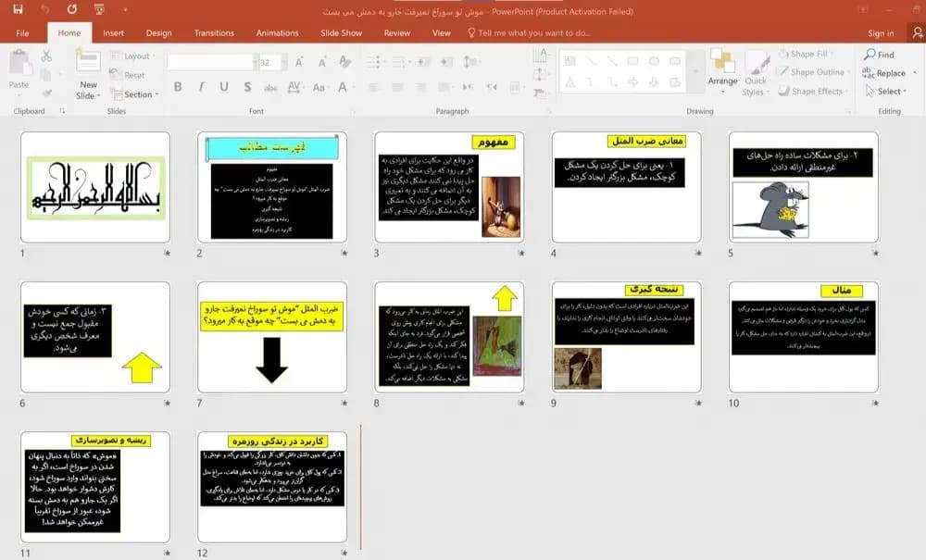Image resolution: width=926 pixels, height=560 pixels.
Task: Toggle text shadow
Action: [247, 87]
